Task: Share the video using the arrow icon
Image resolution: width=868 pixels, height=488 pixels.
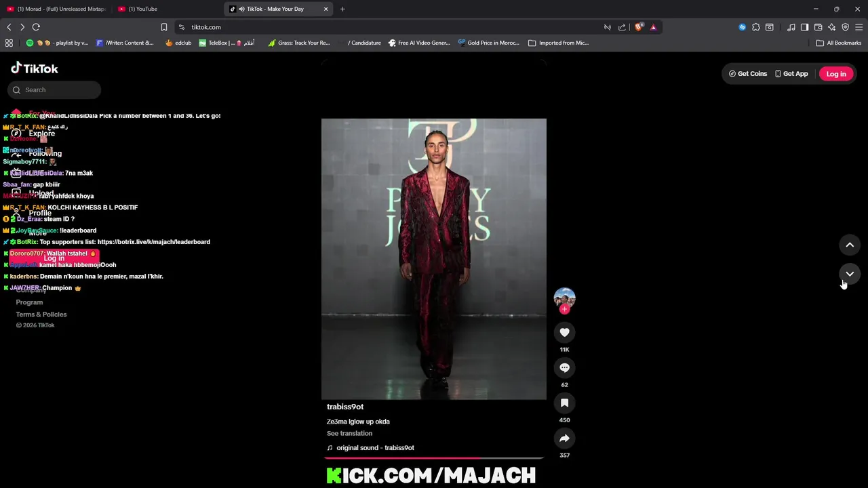Action: point(564,438)
